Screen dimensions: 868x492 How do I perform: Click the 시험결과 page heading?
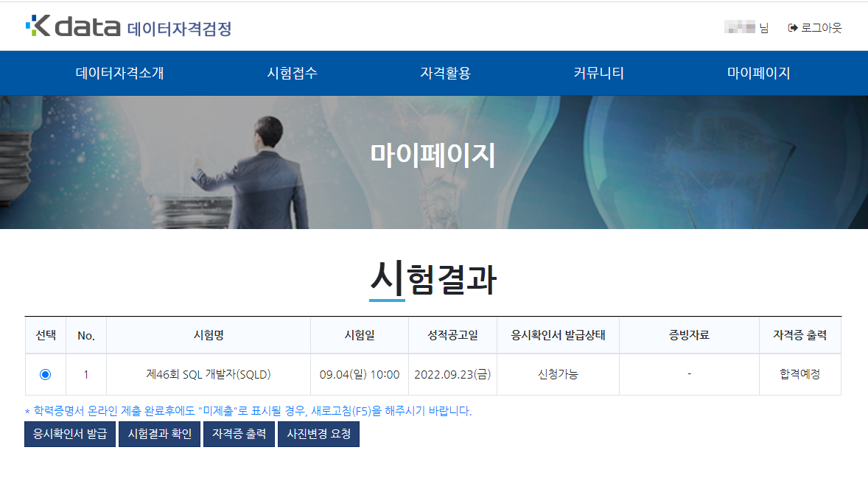coord(434,280)
